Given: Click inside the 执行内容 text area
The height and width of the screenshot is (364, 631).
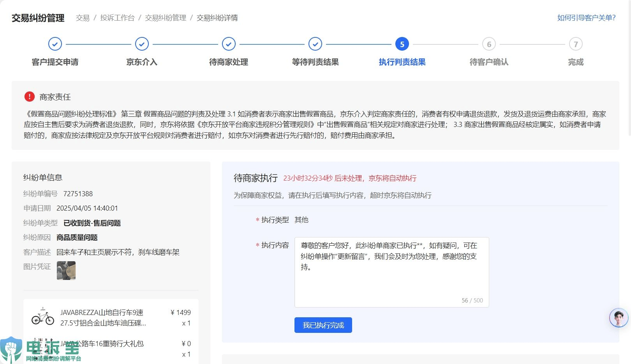Looking at the screenshot, I should tap(391, 271).
